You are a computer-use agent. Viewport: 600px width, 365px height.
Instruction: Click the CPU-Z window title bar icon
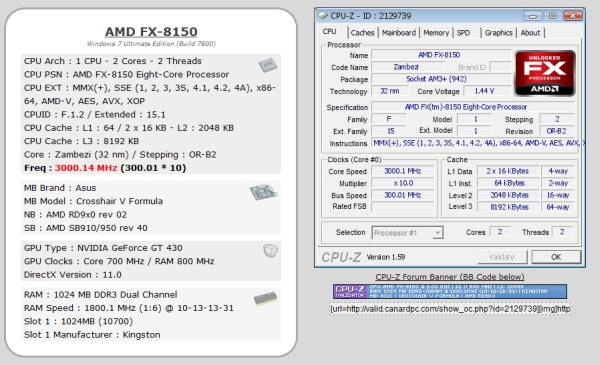[323, 16]
